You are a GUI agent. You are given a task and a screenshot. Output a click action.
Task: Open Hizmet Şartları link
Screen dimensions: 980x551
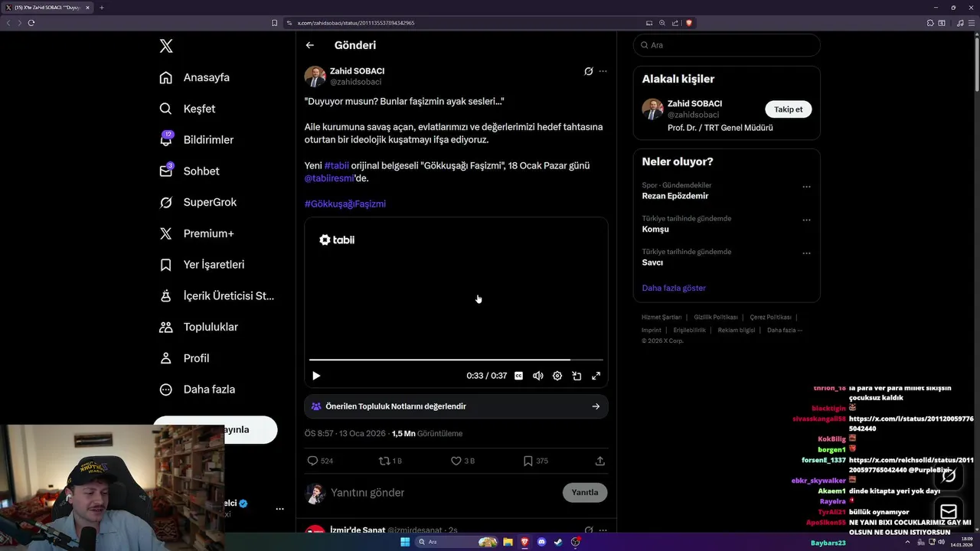coord(661,317)
